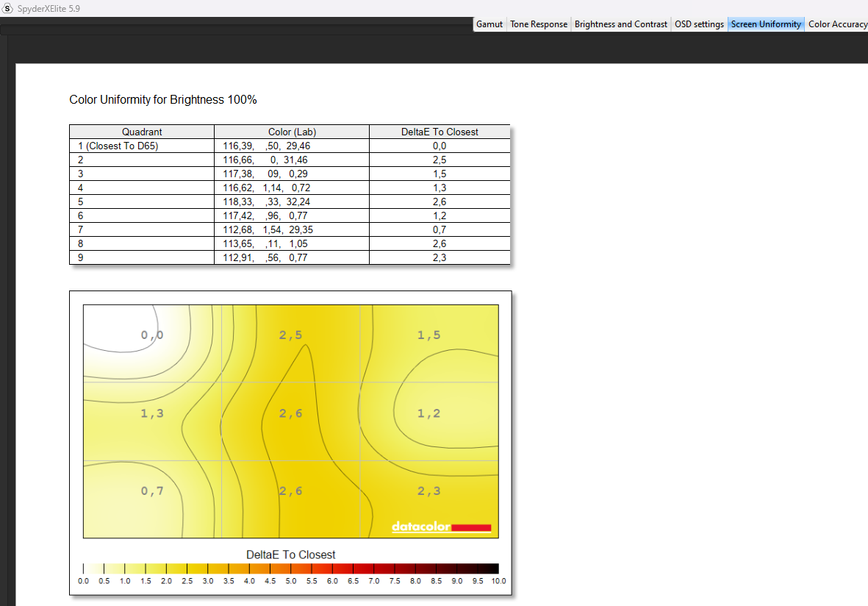868x606 pixels.
Task: Click the Color Uniformity for Brightness 100% title
Action: [x=163, y=99]
